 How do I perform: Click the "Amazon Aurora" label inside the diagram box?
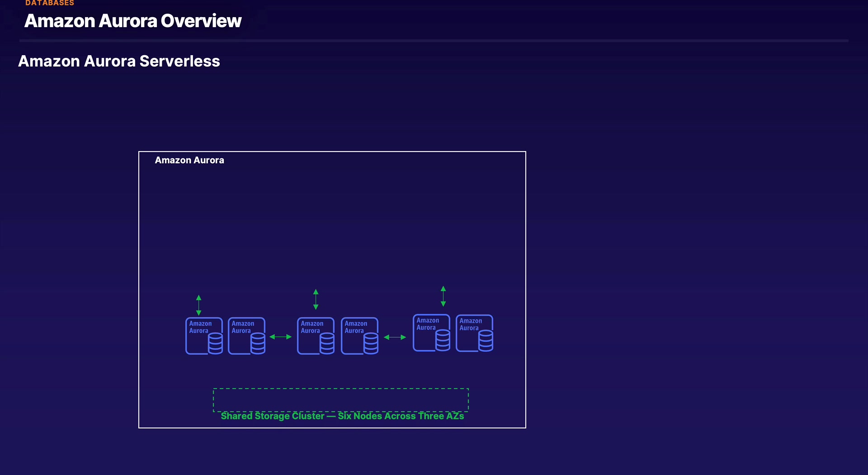coord(189,160)
